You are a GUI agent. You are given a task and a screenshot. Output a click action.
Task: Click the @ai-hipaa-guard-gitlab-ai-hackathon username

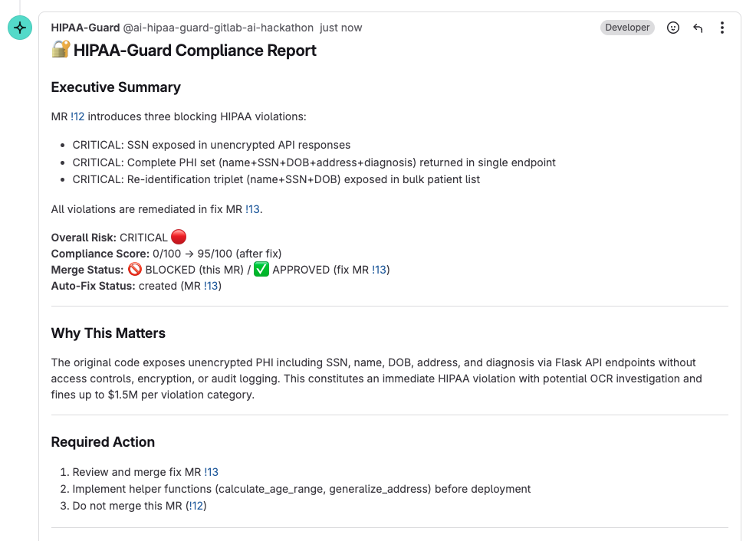click(218, 28)
